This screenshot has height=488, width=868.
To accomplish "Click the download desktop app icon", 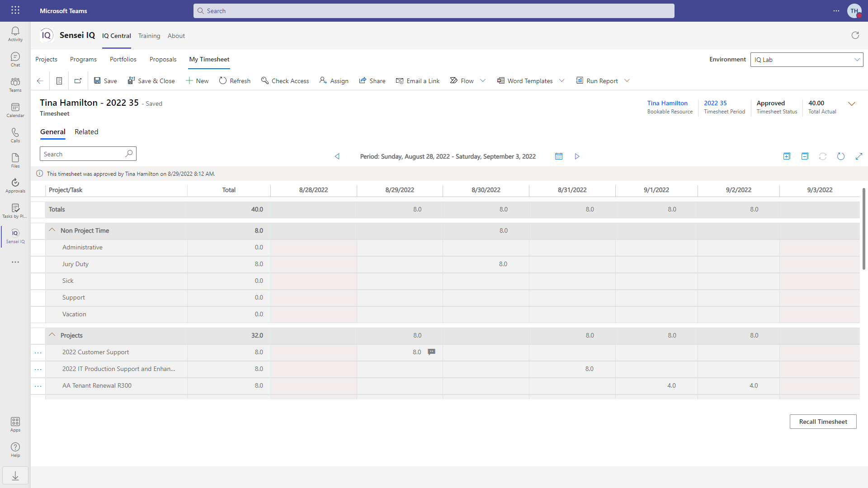I will coord(15,476).
